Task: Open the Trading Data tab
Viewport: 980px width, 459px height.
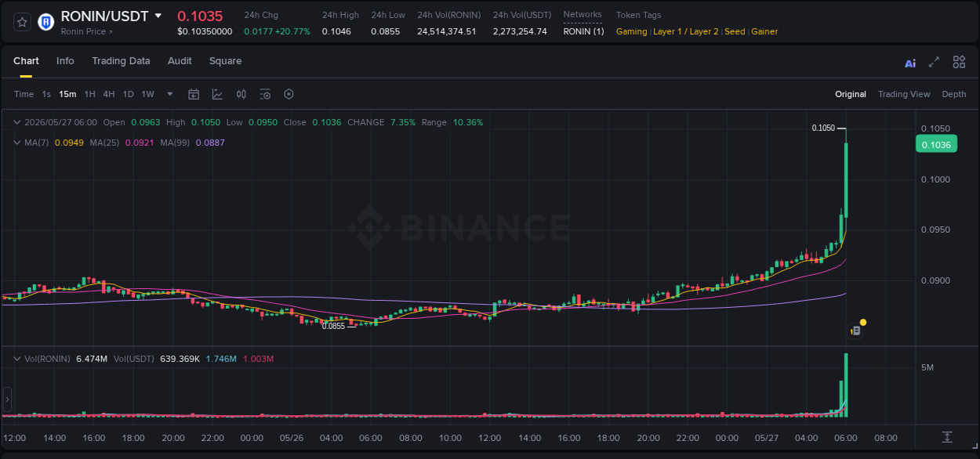Action: point(121,61)
